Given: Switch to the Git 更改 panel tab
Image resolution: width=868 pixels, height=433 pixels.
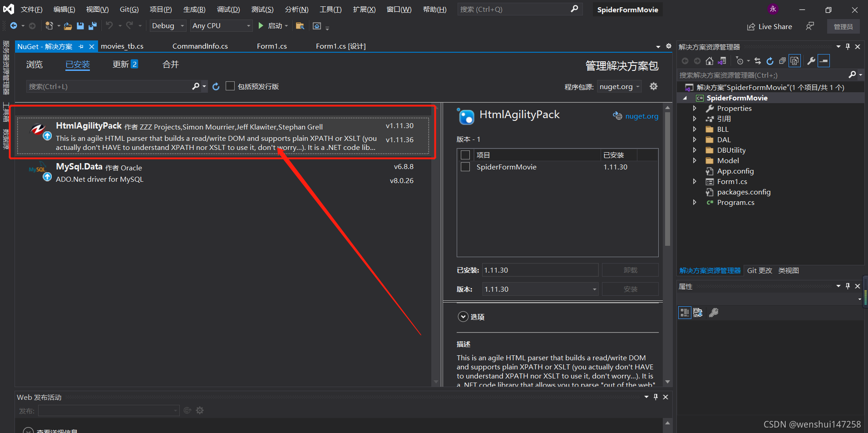Looking at the screenshot, I should (759, 271).
